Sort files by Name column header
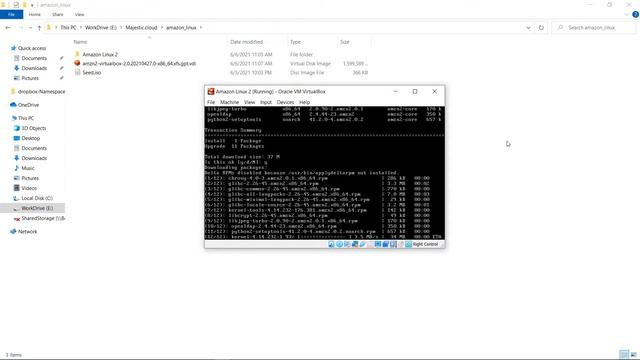The width and height of the screenshot is (640, 360). (80, 42)
